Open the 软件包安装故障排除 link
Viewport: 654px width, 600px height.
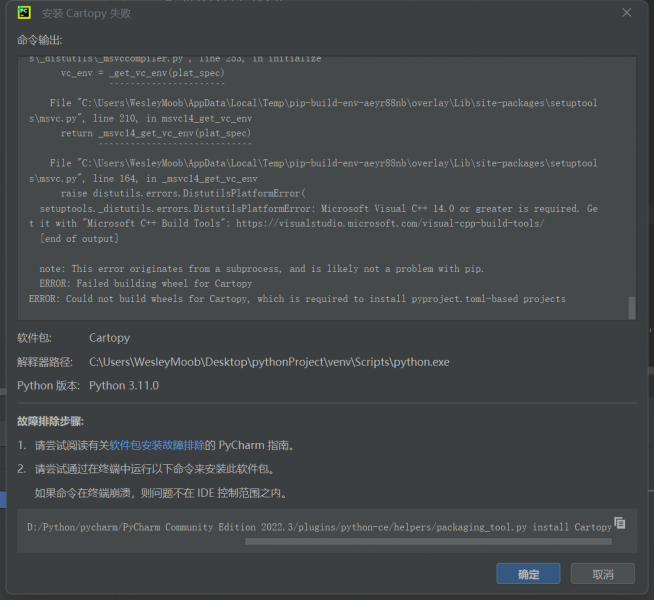pos(163,445)
